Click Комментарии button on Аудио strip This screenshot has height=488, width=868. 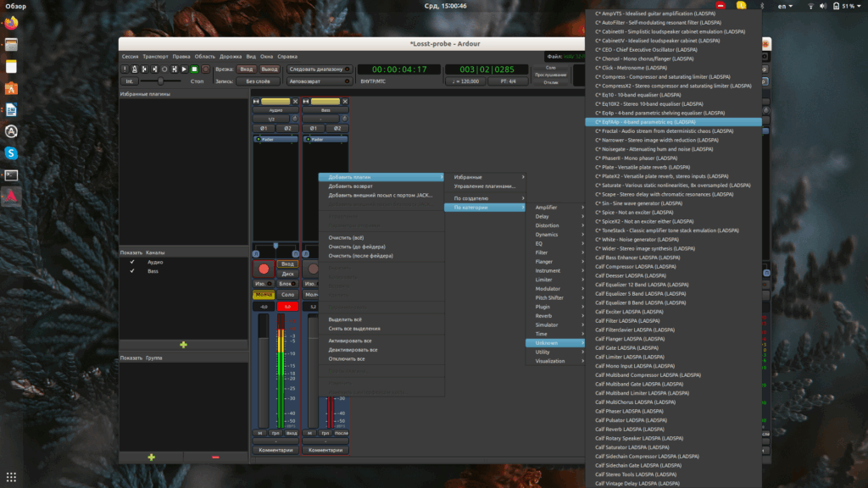(x=275, y=451)
